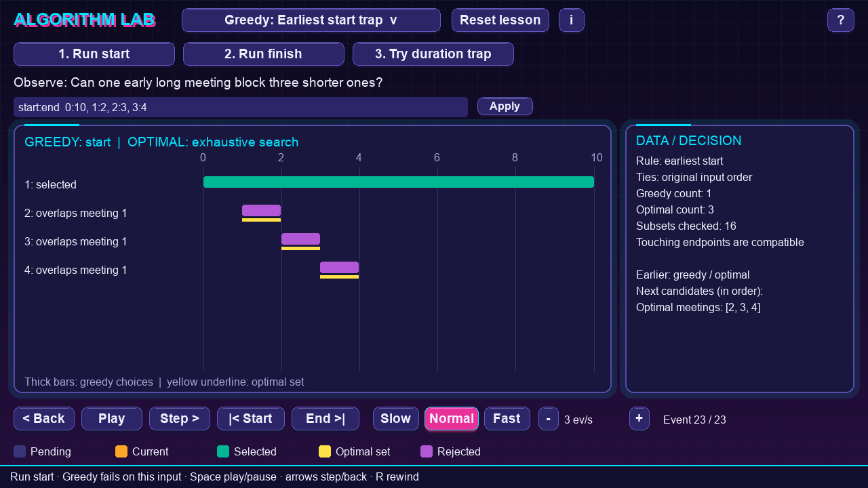Jump to the first event with |< Start
Screen dimensions: 868x488
(251, 419)
